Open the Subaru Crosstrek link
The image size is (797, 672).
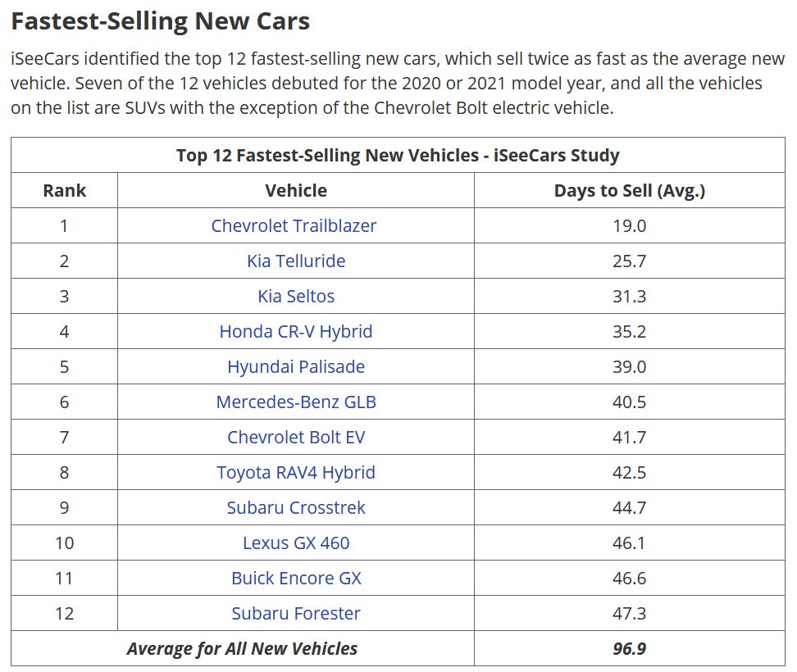[x=296, y=507]
